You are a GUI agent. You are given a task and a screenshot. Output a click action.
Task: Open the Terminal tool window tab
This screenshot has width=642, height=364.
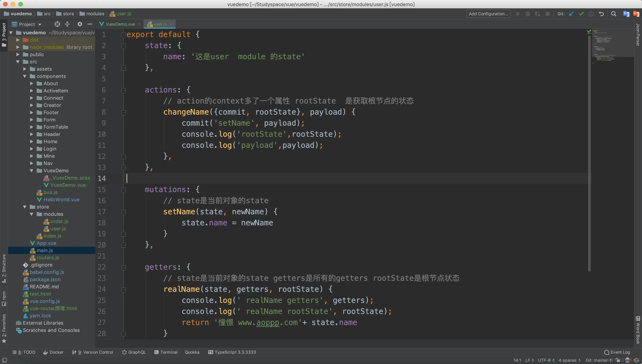pos(166,352)
